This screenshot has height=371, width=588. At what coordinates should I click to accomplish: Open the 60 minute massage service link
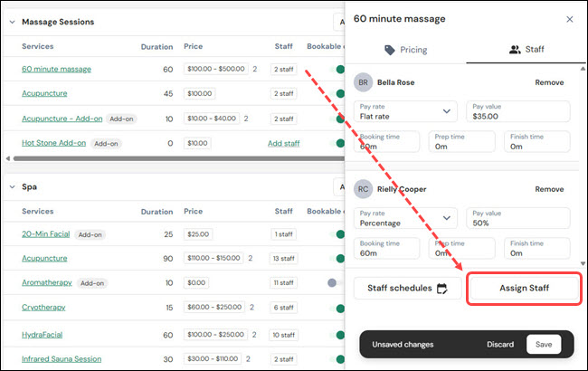[56, 69]
